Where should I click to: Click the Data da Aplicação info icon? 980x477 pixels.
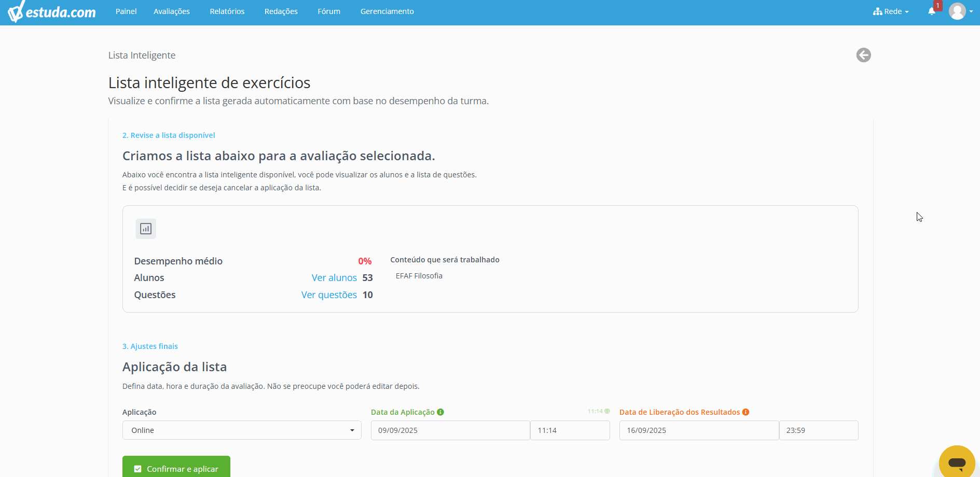click(x=440, y=412)
